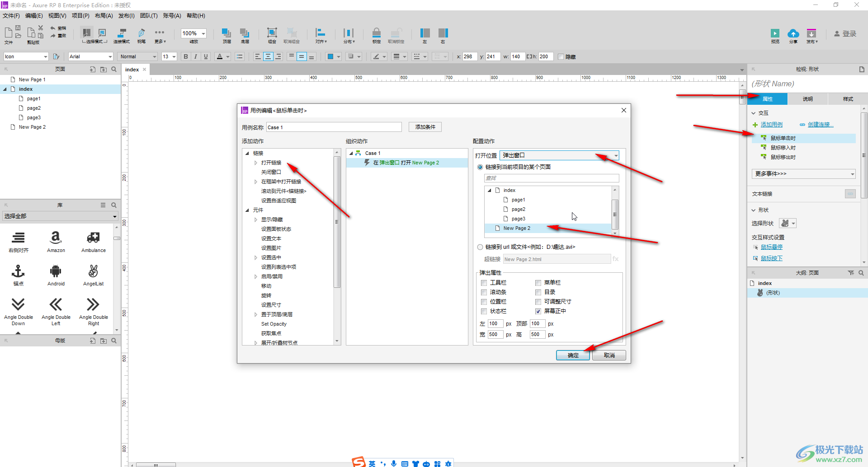The width and height of the screenshot is (868, 467).
Task: Select the Android library icon
Action: tap(56, 271)
